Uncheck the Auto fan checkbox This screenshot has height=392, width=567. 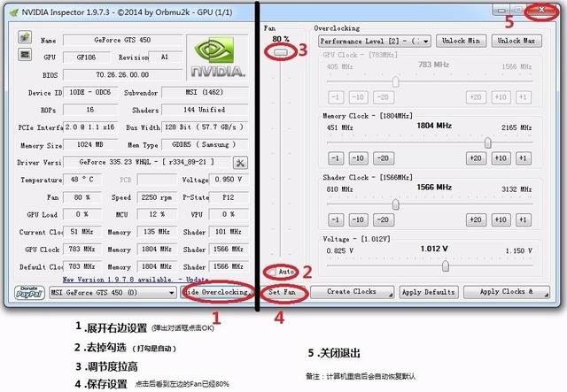pyautogui.click(x=272, y=272)
